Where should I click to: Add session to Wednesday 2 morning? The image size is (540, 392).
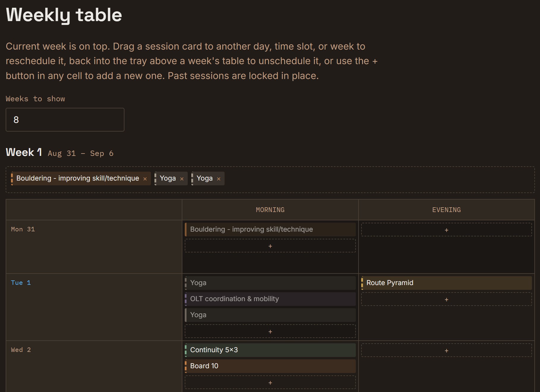[x=270, y=382]
